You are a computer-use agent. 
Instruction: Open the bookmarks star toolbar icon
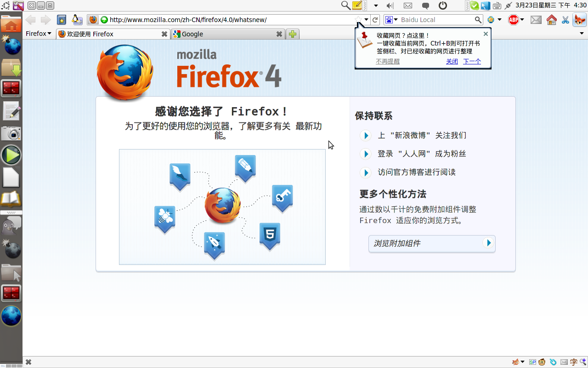[62, 20]
